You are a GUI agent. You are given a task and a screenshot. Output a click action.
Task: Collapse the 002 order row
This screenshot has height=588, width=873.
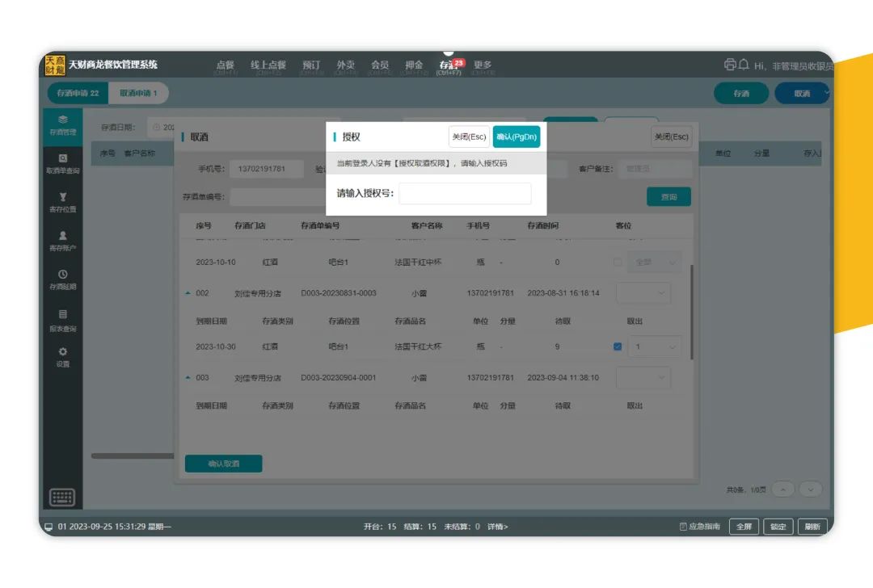188,293
